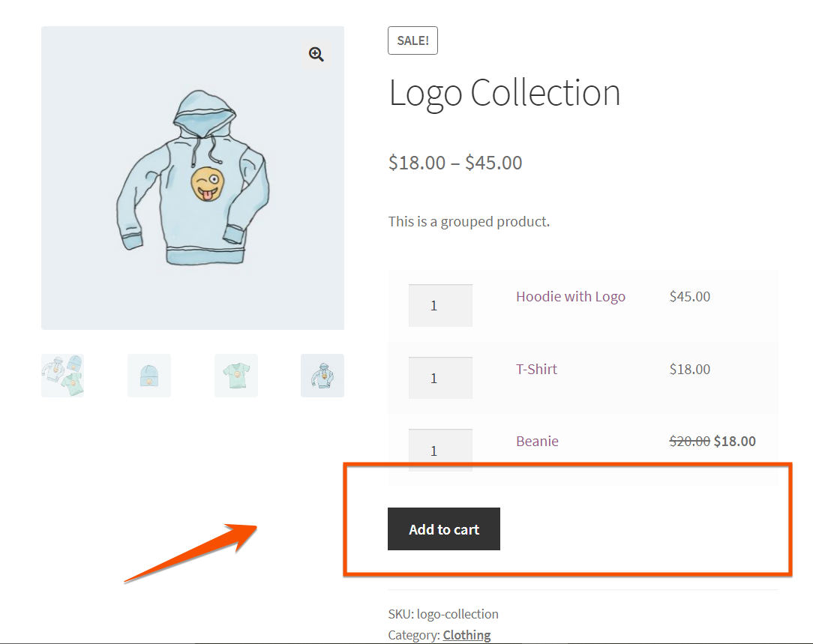
Task: Click the image zoom magnifier icon
Action: coord(316,54)
